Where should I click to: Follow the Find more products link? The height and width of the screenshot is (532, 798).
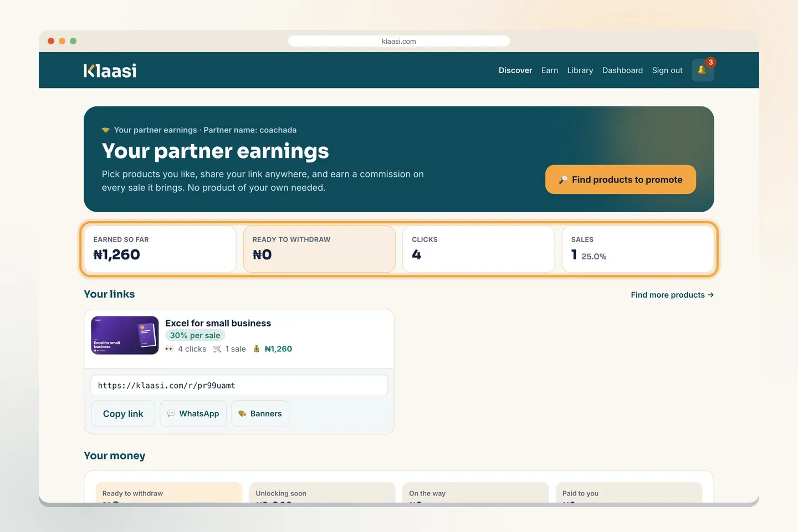point(672,295)
